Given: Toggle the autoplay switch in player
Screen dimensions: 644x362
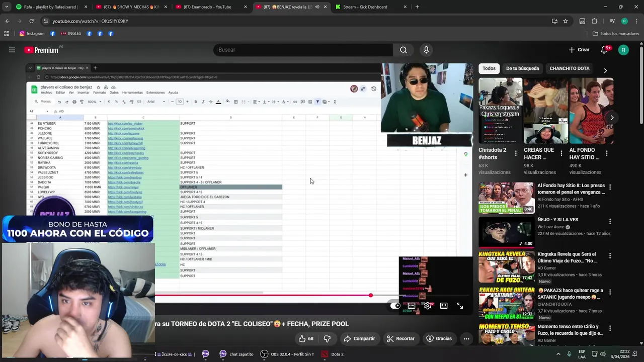Looking at the screenshot, I should [395, 306].
